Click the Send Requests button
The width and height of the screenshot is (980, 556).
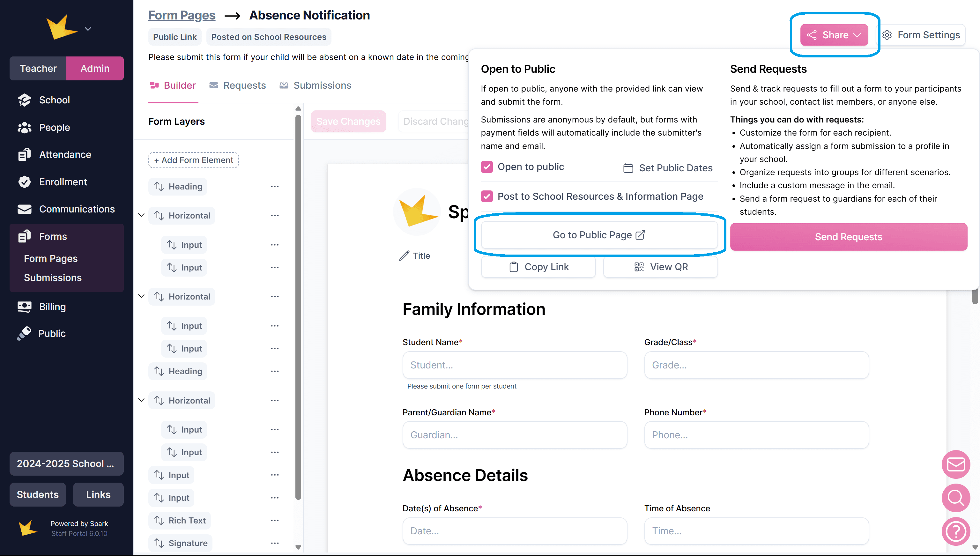(848, 237)
